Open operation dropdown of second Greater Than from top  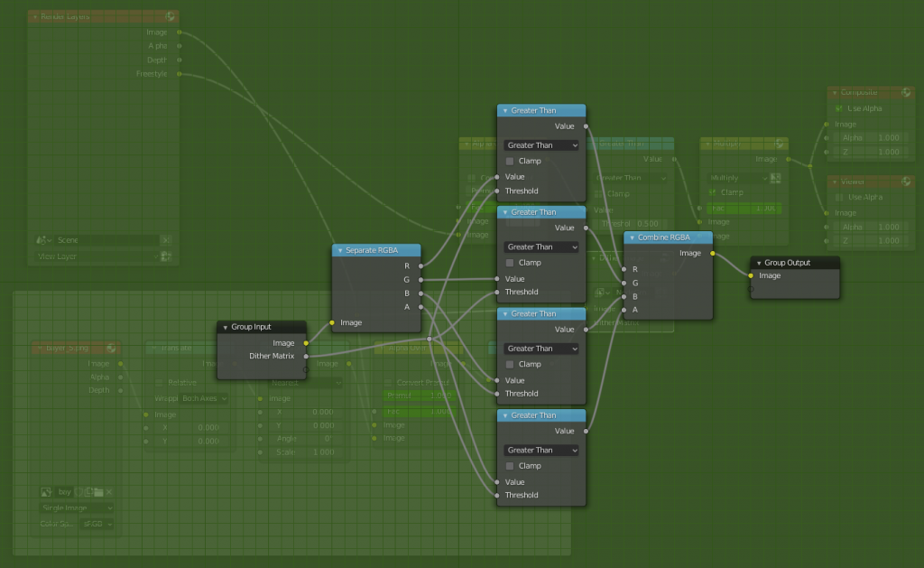(541, 247)
